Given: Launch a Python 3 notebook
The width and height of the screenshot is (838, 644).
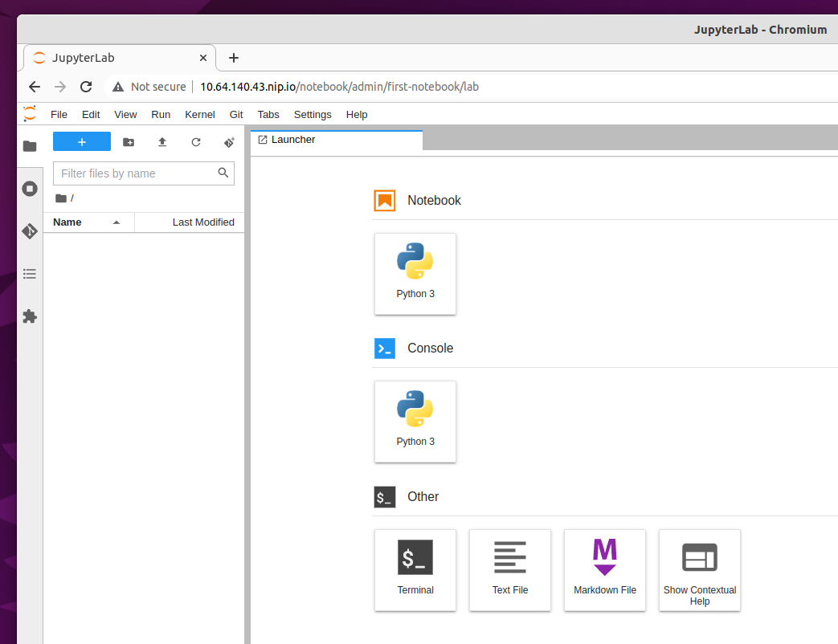Looking at the screenshot, I should 415,274.
